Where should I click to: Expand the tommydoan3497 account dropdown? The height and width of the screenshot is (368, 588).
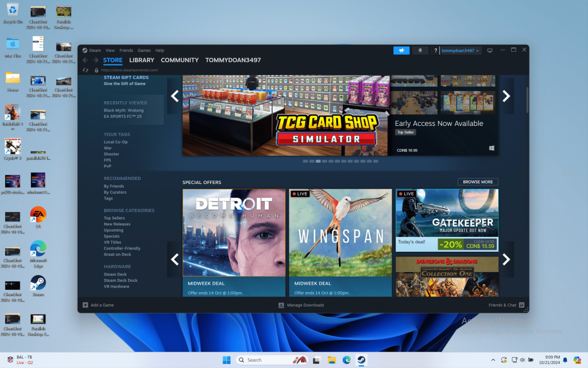(460, 51)
